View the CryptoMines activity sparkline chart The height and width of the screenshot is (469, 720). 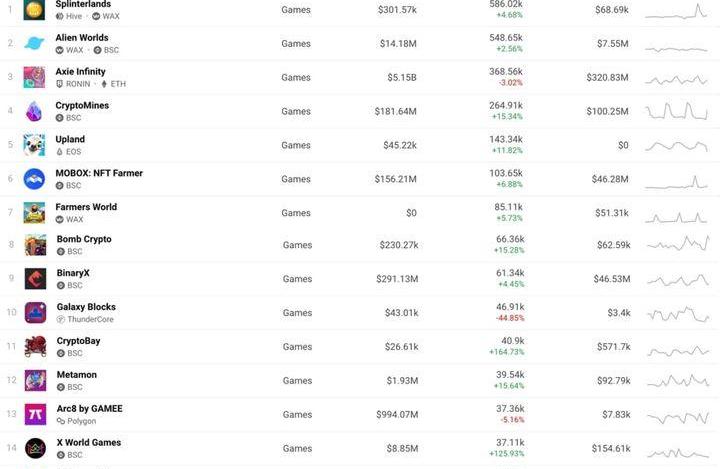coord(676,111)
